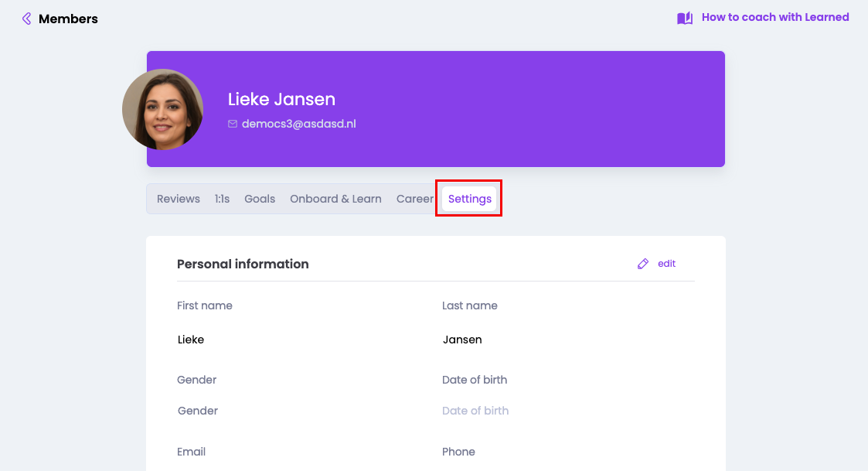Click the democs3@asdasd.nl email address
This screenshot has height=471, width=868.
pyautogui.click(x=298, y=124)
